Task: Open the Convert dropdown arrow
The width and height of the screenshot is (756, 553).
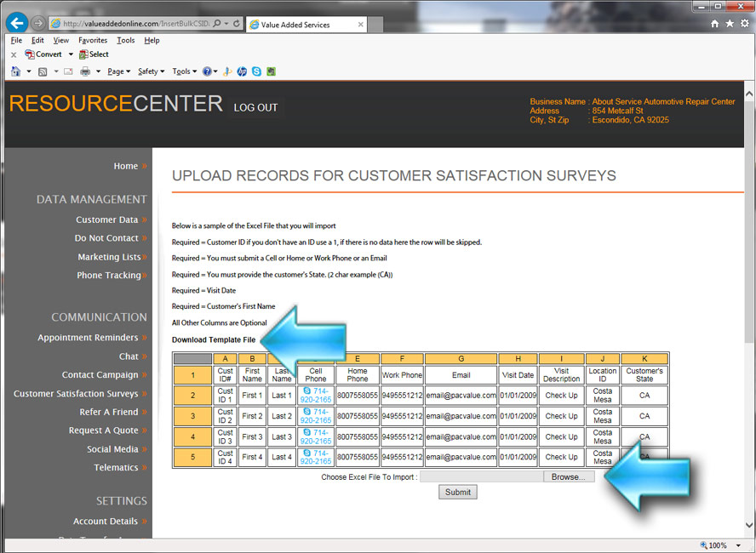Action: click(71, 54)
